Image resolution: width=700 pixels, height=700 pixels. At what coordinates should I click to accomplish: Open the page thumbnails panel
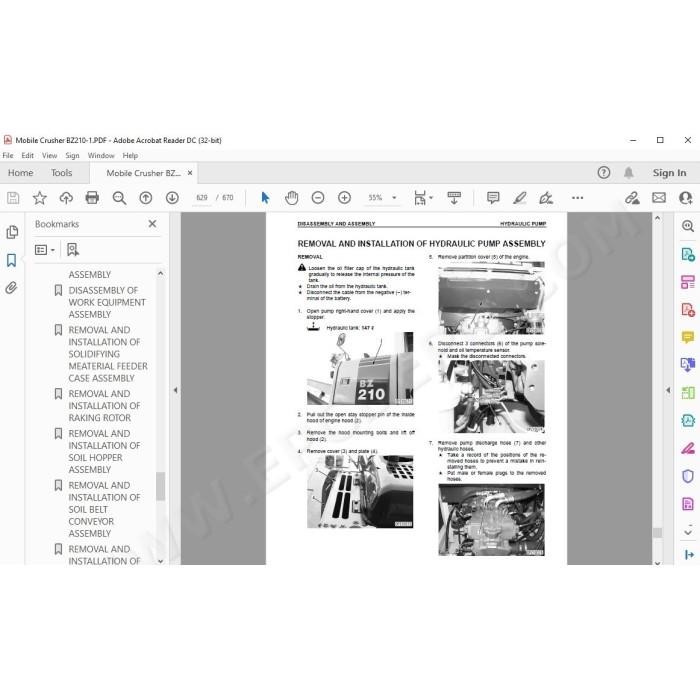pos(12,232)
